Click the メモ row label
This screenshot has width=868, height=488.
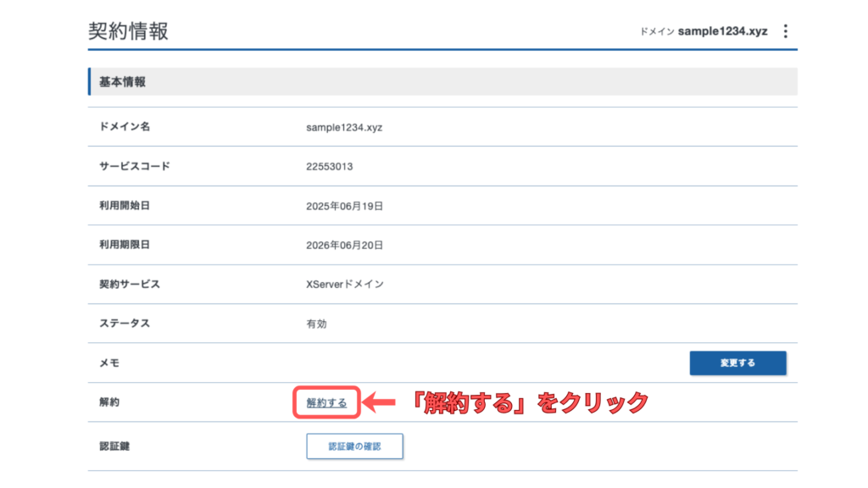(109, 363)
